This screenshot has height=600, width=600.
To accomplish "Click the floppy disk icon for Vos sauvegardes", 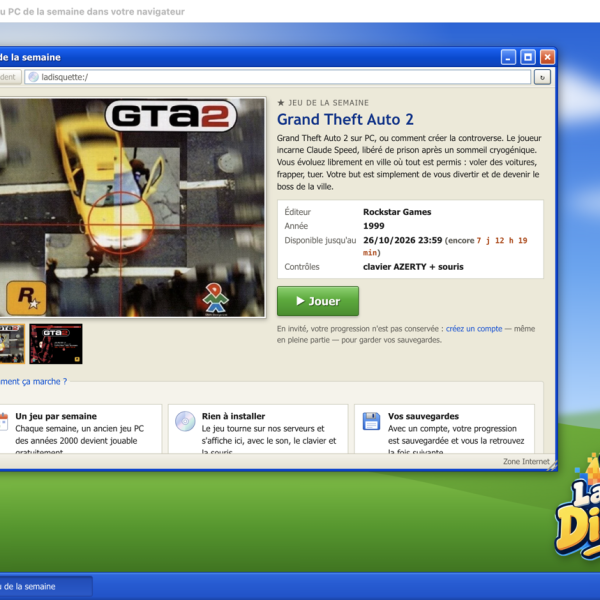I will click(x=371, y=421).
